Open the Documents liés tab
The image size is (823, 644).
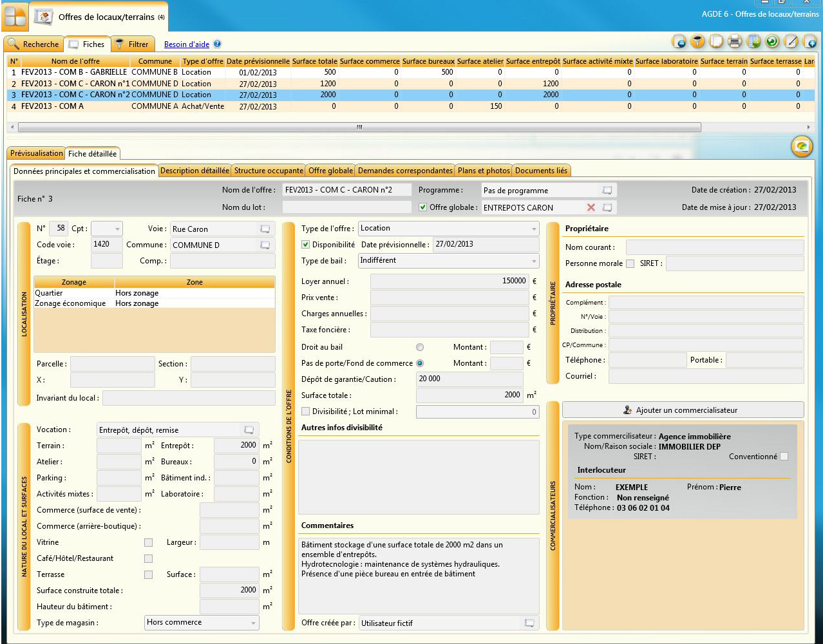[541, 171]
